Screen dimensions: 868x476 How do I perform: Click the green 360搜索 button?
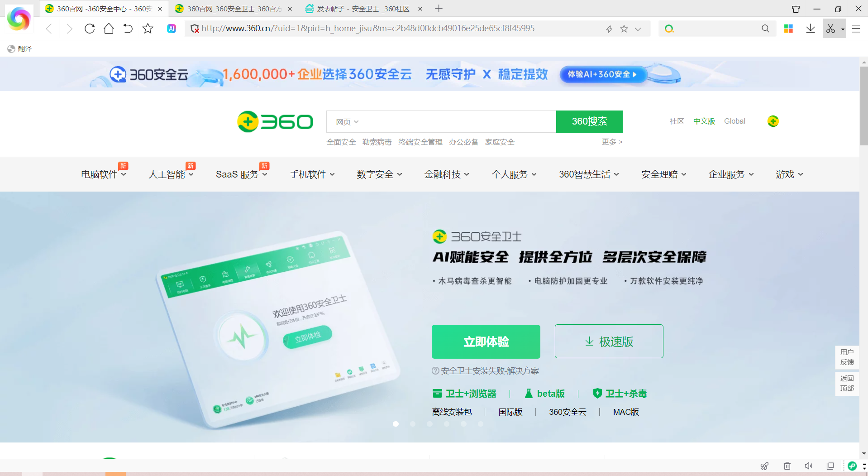coord(589,121)
